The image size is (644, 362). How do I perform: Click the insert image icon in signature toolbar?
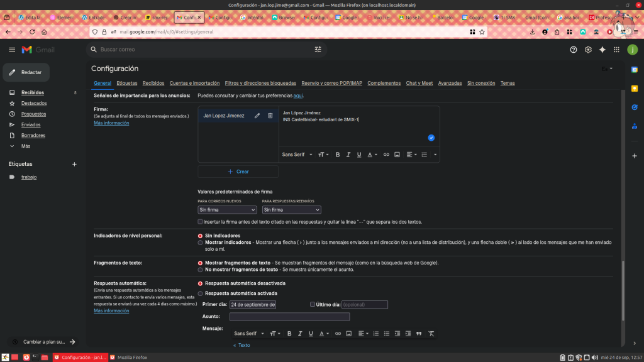coord(397,155)
